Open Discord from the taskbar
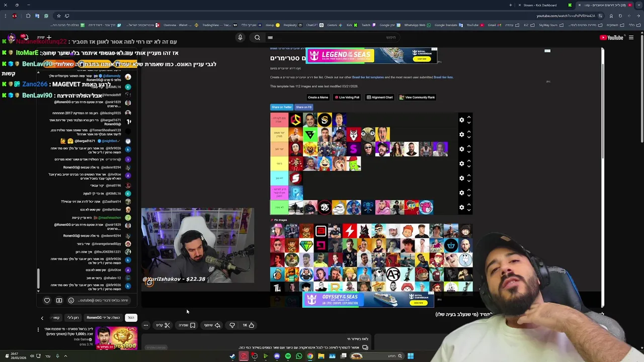Screen dimensions: 644x362 277,356
